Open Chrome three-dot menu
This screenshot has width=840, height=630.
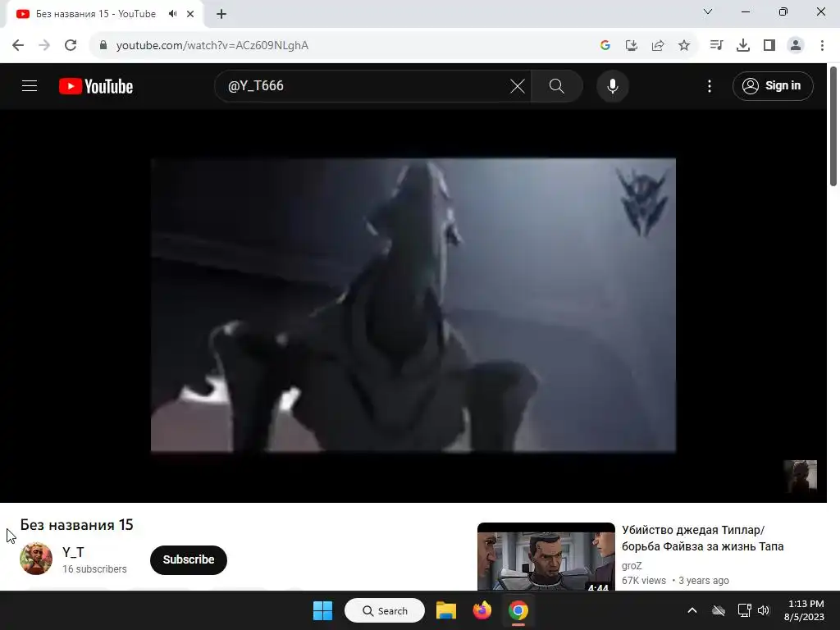point(822,45)
